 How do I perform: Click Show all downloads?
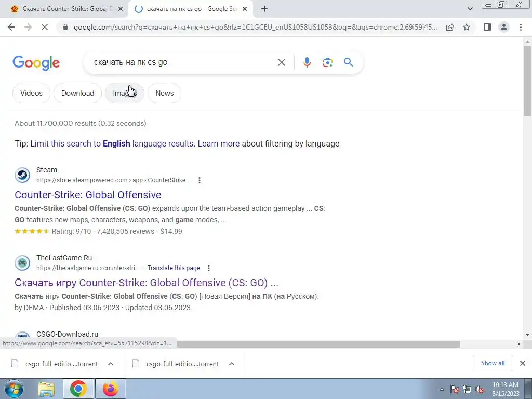click(x=493, y=363)
